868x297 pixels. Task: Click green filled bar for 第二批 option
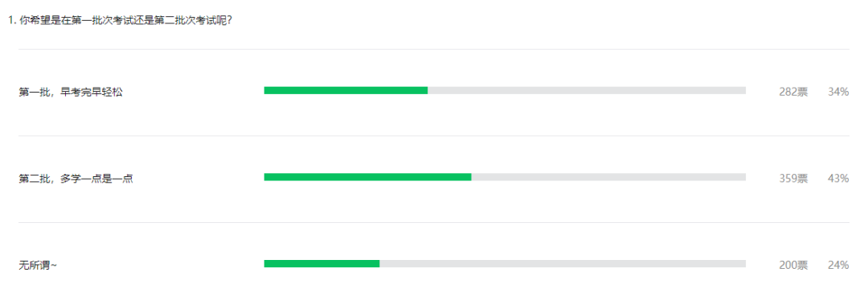[x=367, y=177]
